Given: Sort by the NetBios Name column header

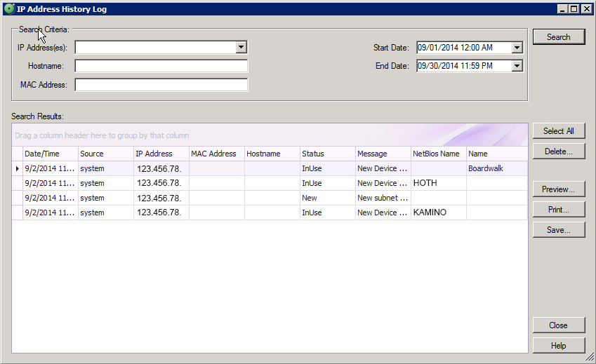Looking at the screenshot, I should [439, 154].
